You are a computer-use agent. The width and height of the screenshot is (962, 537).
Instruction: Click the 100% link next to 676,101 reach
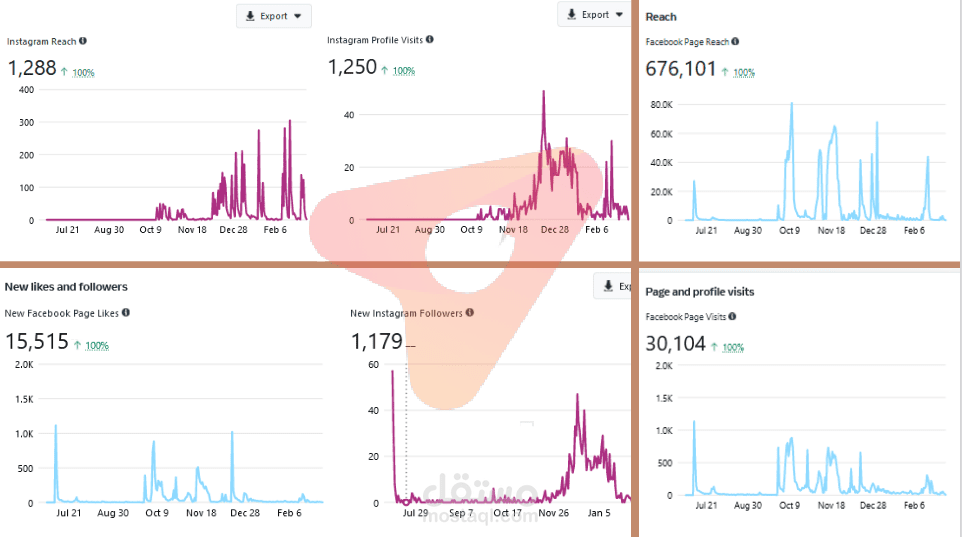pos(744,72)
